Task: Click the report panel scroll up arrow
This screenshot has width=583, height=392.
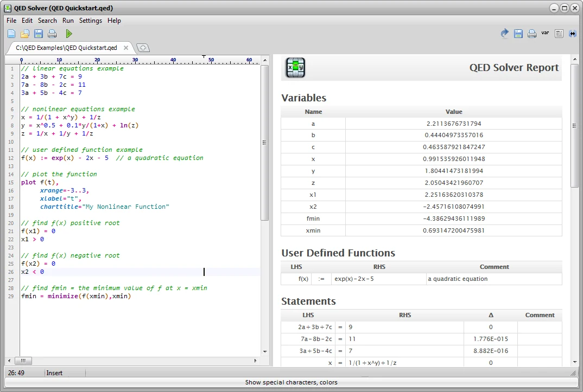Action: pos(575,59)
